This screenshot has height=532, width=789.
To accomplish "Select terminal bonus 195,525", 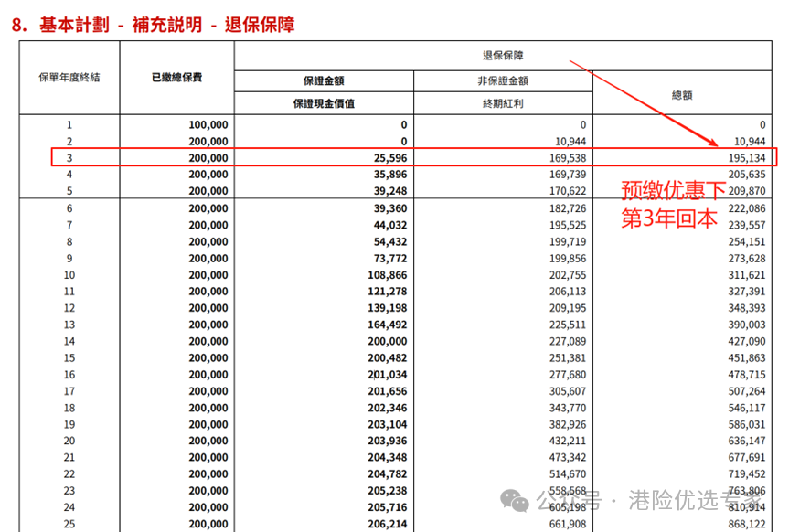I will tap(568, 225).
